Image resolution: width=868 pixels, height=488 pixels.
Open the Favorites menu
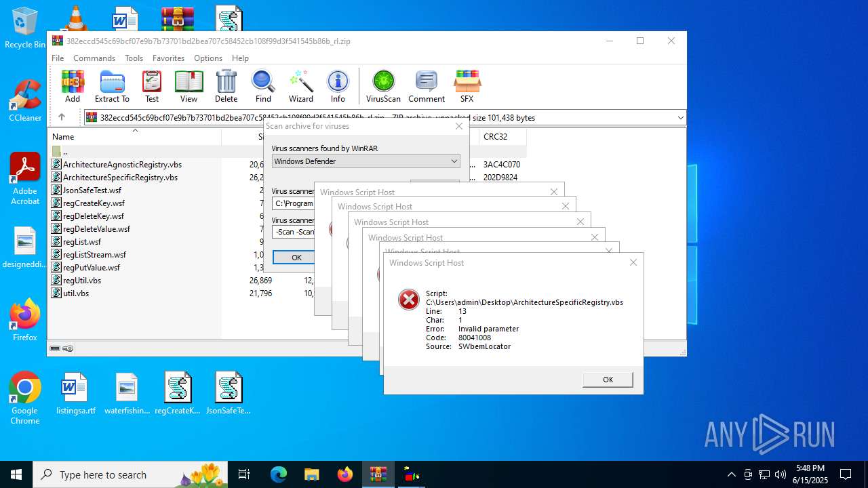point(168,58)
